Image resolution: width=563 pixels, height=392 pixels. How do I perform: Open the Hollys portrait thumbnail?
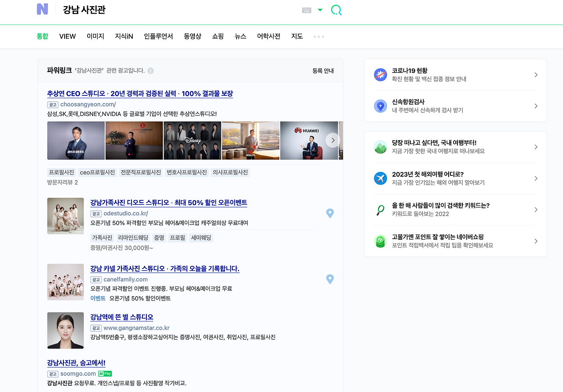pyautogui.click(x=251, y=141)
